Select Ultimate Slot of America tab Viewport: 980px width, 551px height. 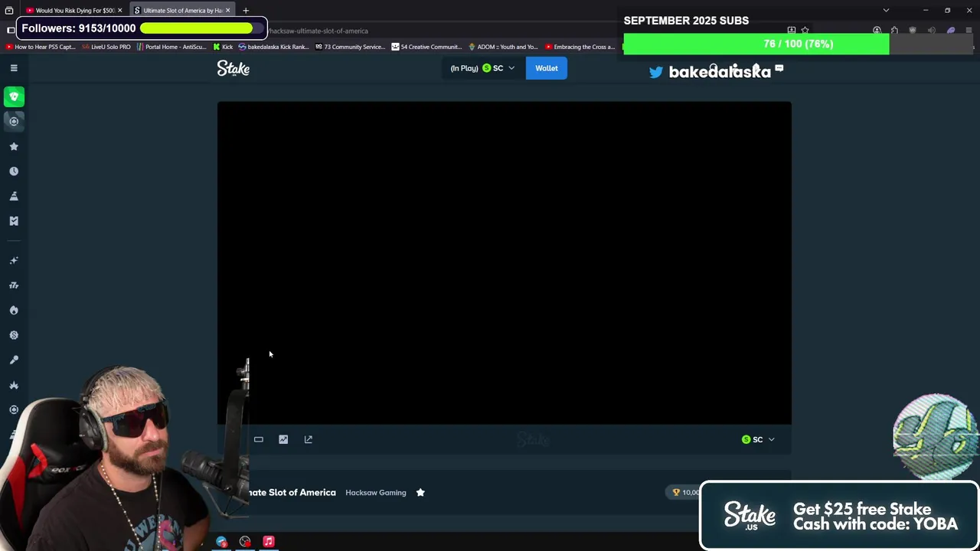[182, 11]
